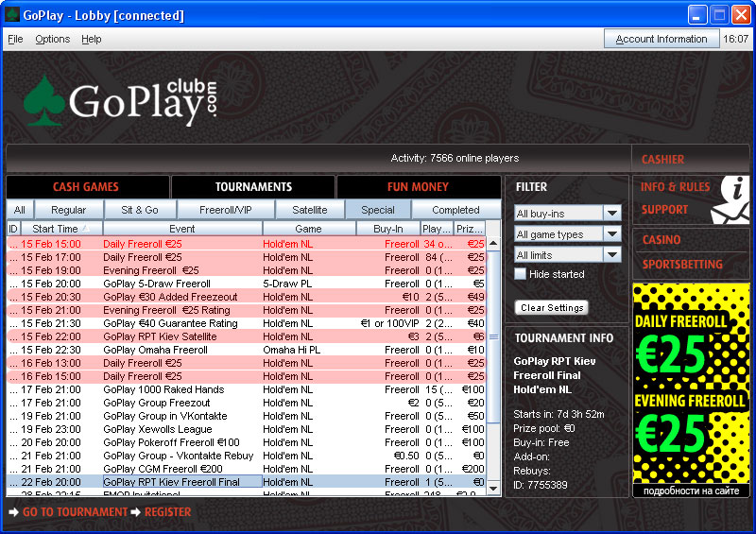
Task: Click the tournament list scroll up arrow
Action: (493, 243)
